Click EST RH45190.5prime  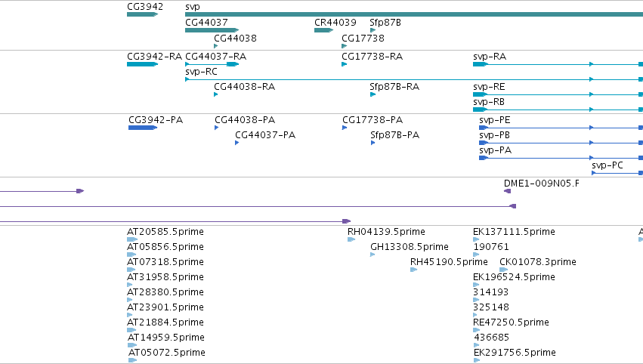(414, 270)
